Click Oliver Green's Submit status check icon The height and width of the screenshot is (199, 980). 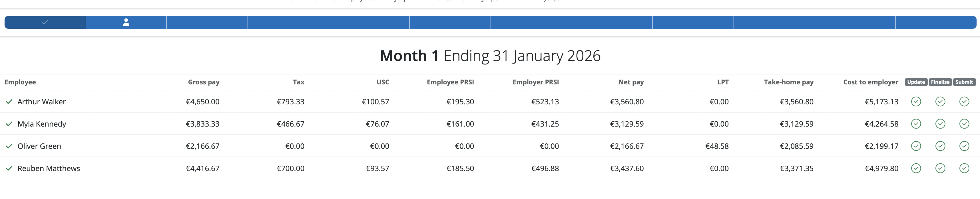[x=964, y=146]
